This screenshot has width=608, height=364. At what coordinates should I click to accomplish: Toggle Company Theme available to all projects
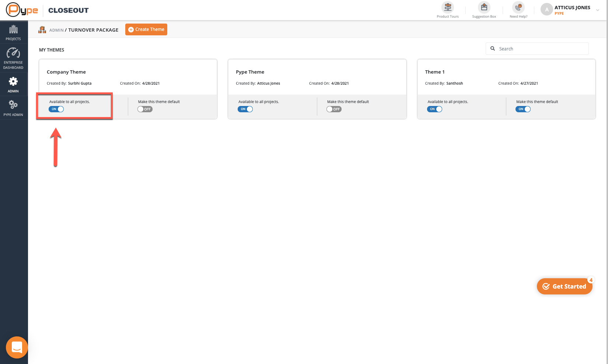(x=56, y=109)
